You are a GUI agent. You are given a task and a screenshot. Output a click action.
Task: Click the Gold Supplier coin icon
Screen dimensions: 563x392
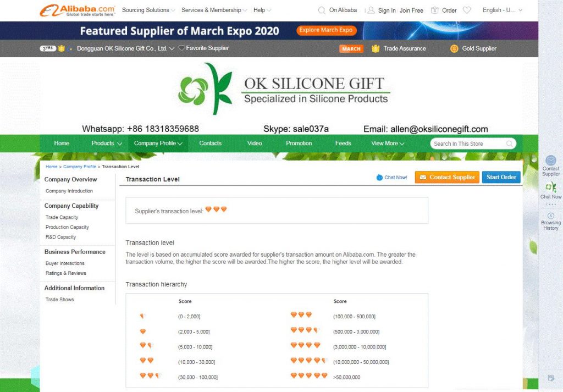(454, 48)
